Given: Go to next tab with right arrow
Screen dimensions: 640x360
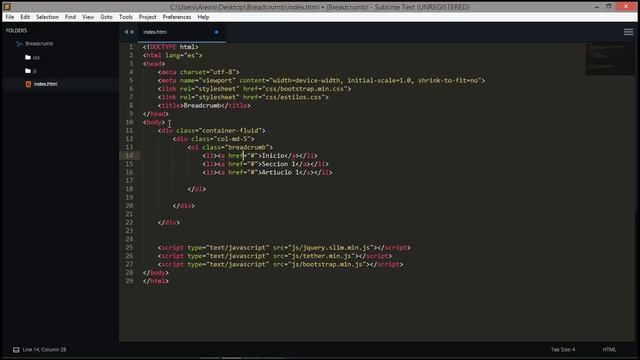Looking at the screenshot, I should pos(132,32).
